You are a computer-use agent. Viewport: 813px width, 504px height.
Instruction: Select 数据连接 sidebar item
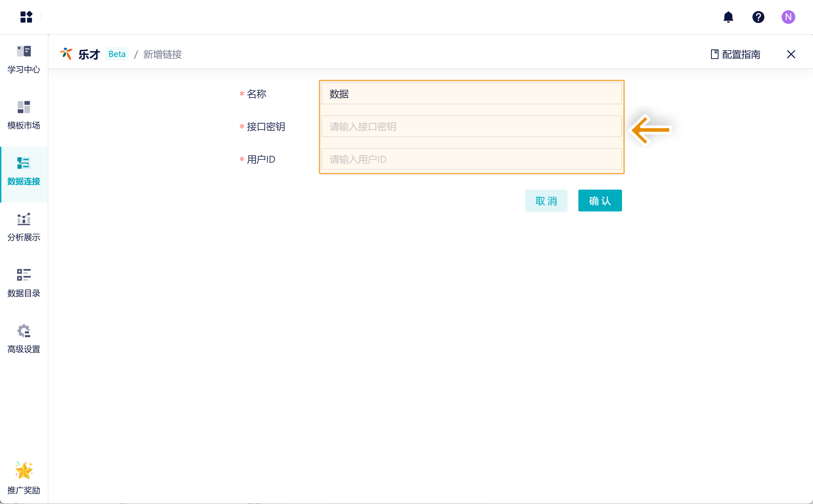[x=24, y=172]
